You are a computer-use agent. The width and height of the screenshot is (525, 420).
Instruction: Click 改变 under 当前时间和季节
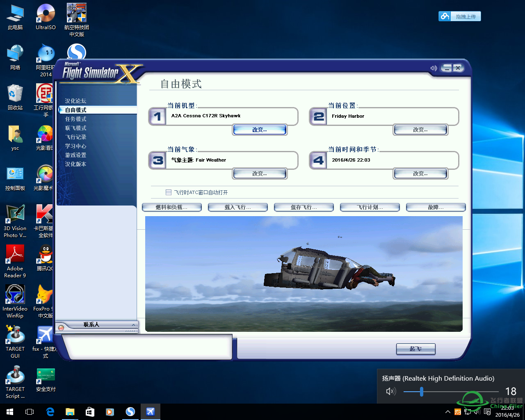pos(420,173)
